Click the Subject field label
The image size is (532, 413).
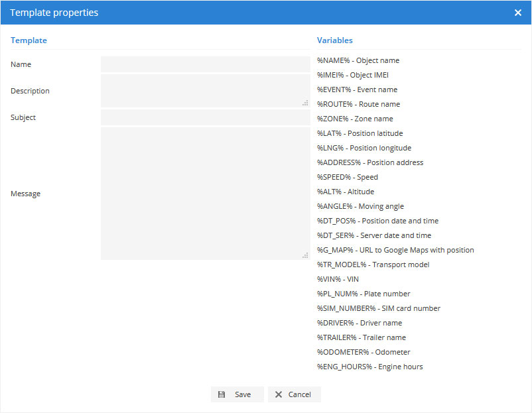point(23,117)
